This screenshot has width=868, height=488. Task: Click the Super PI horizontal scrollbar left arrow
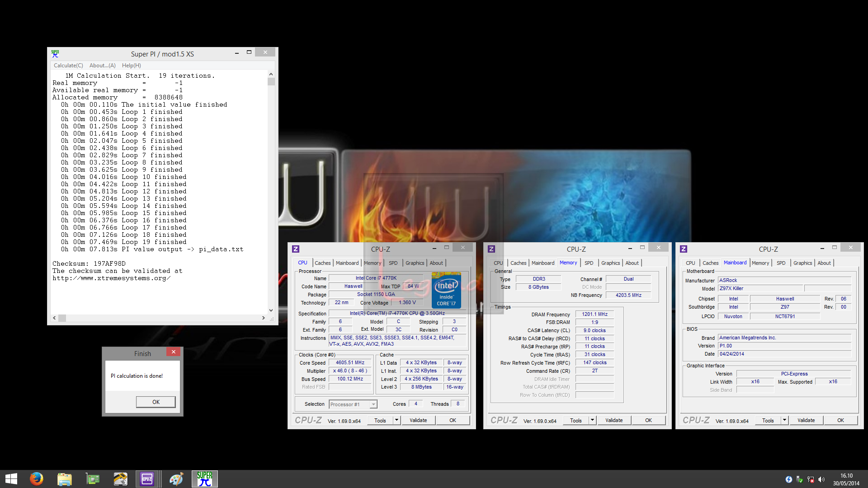point(55,318)
